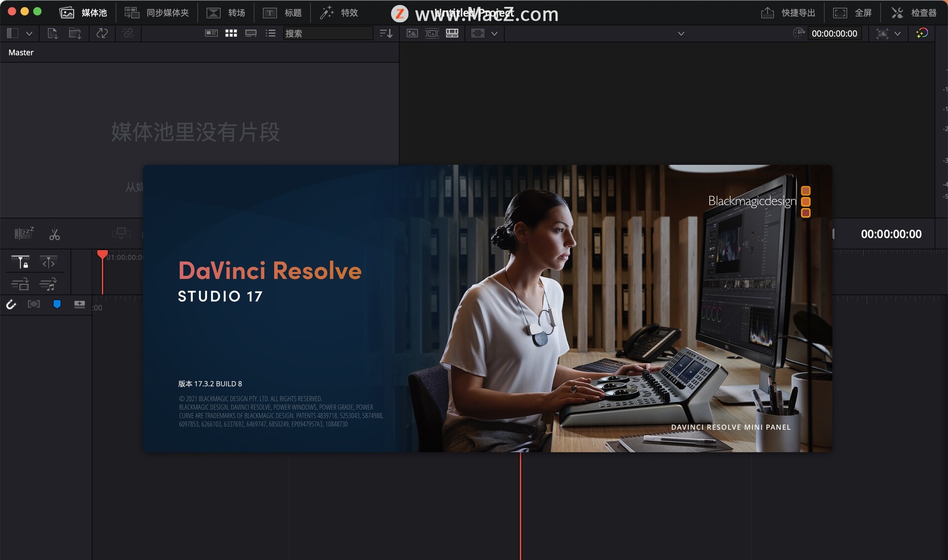Image resolution: width=948 pixels, height=560 pixels.
Task: Switch media pool to metadata view
Action: (211, 33)
